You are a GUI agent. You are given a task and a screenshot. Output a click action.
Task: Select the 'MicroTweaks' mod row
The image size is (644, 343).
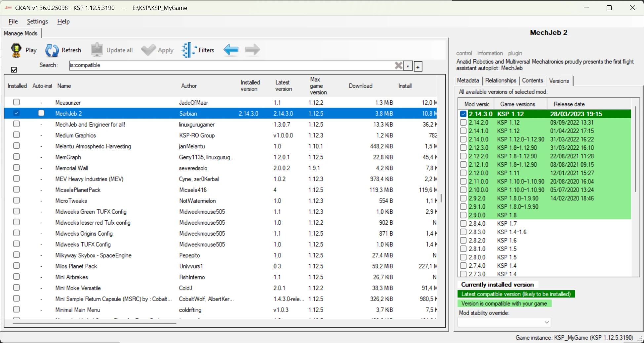(220, 201)
